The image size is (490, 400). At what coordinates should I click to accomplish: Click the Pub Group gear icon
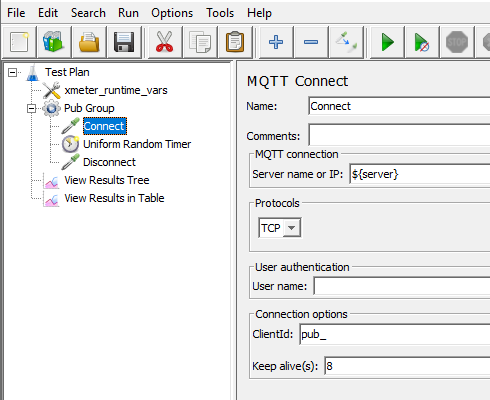[52, 108]
